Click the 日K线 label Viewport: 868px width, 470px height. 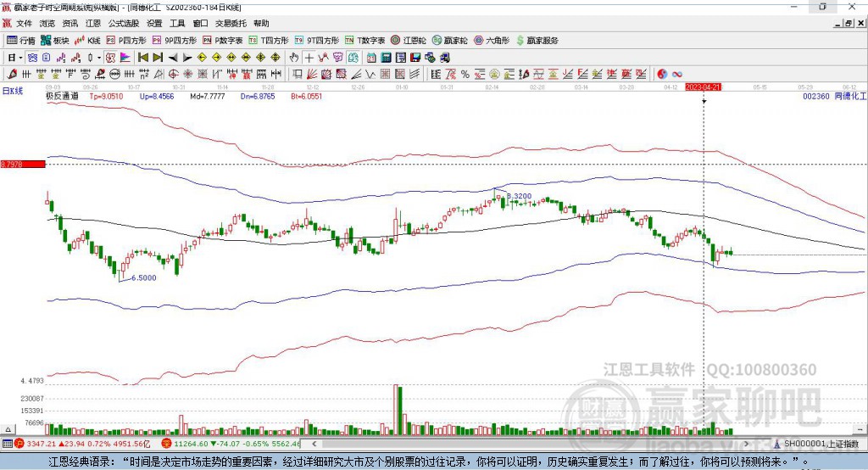(13, 91)
